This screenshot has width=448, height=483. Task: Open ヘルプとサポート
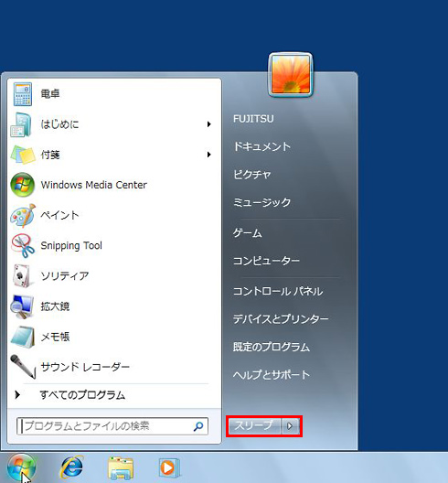tap(272, 375)
